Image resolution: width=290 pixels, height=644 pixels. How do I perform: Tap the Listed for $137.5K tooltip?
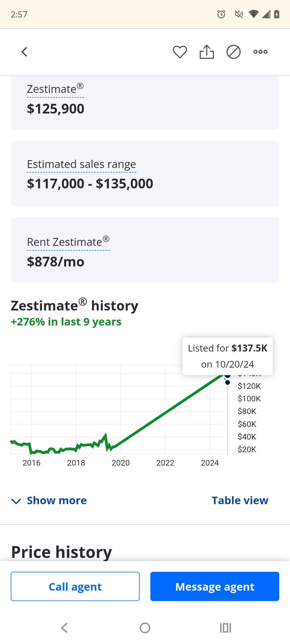click(x=227, y=356)
